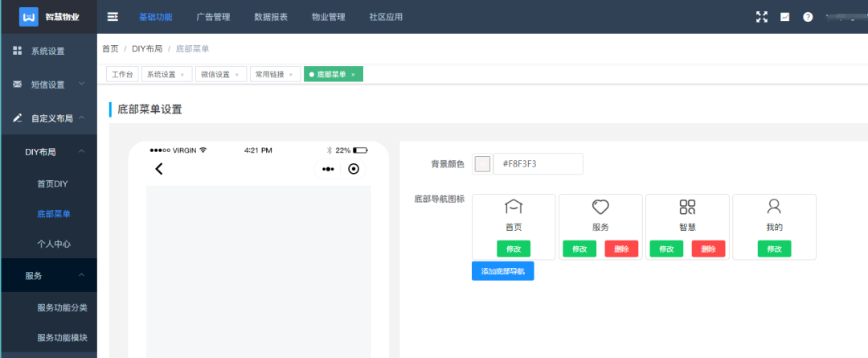The image size is (868, 358).
Task: Open 基础功能 in top navigation
Action: click(156, 17)
